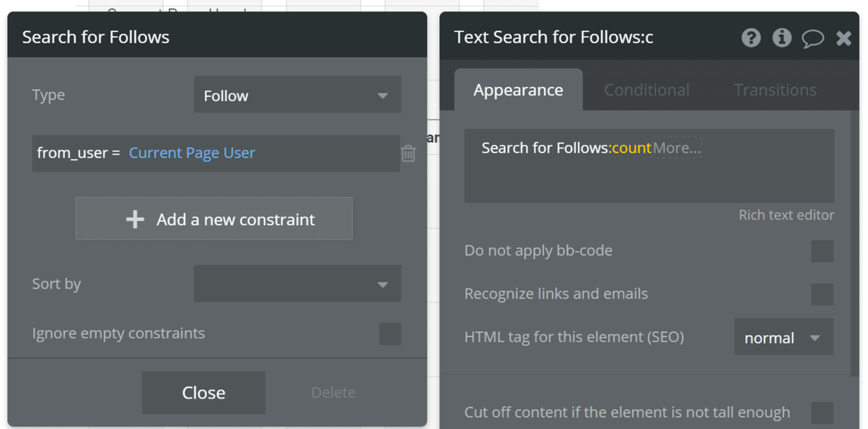This screenshot has width=868, height=429.
Task: Open the HTML tag dropdown set to normal
Action: [x=783, y=338]
